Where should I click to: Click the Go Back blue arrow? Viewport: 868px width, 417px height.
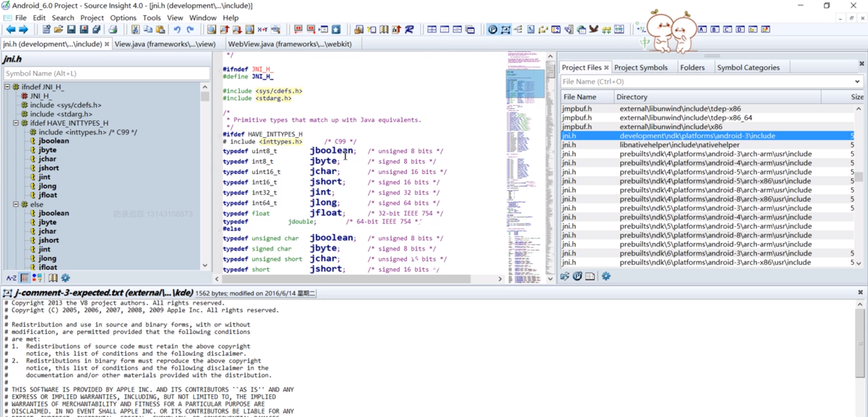click(10, 29)
